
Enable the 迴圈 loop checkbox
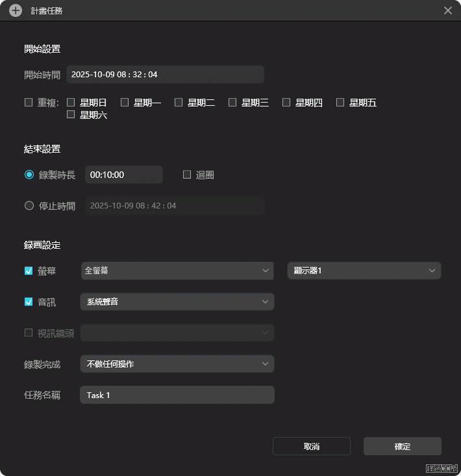pyautogui.click(x=187, y=175)
